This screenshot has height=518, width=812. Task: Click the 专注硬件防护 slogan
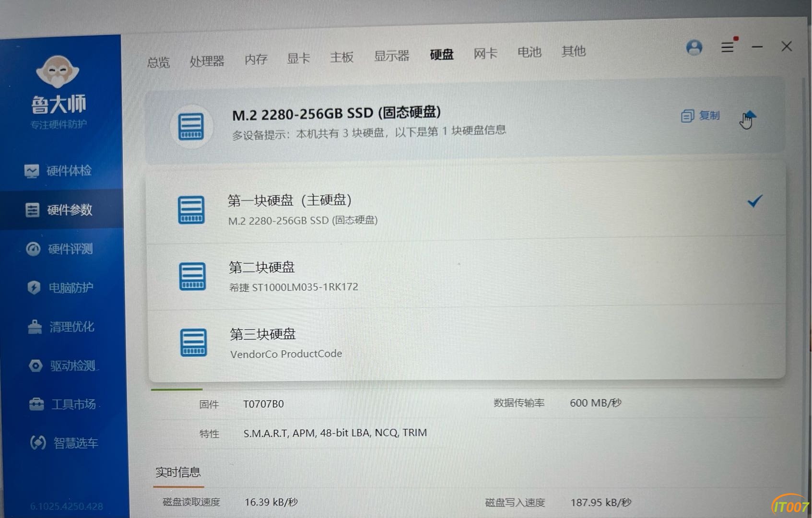pos(59,125)
